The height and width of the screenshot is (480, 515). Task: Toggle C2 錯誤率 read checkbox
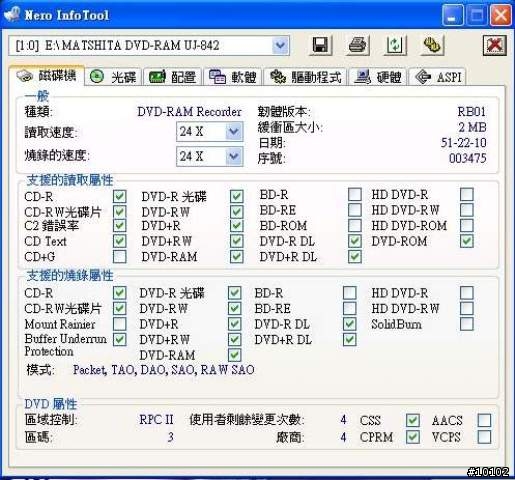[x=120, y=226]
